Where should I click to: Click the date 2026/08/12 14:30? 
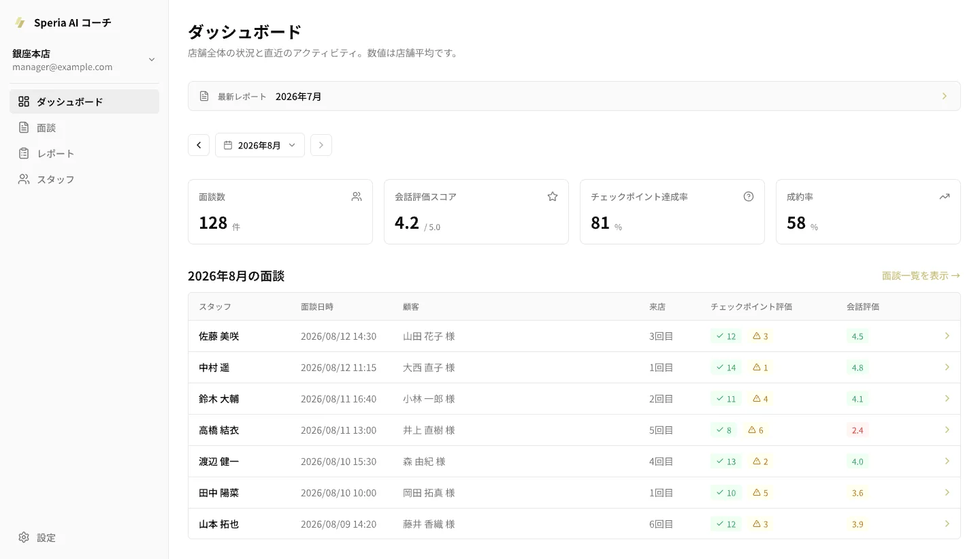coord(338,336)
